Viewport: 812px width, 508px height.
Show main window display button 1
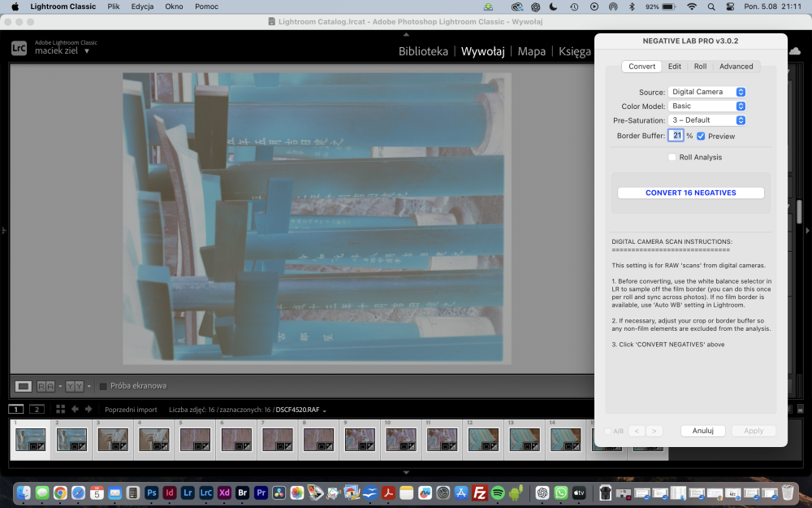16,409
